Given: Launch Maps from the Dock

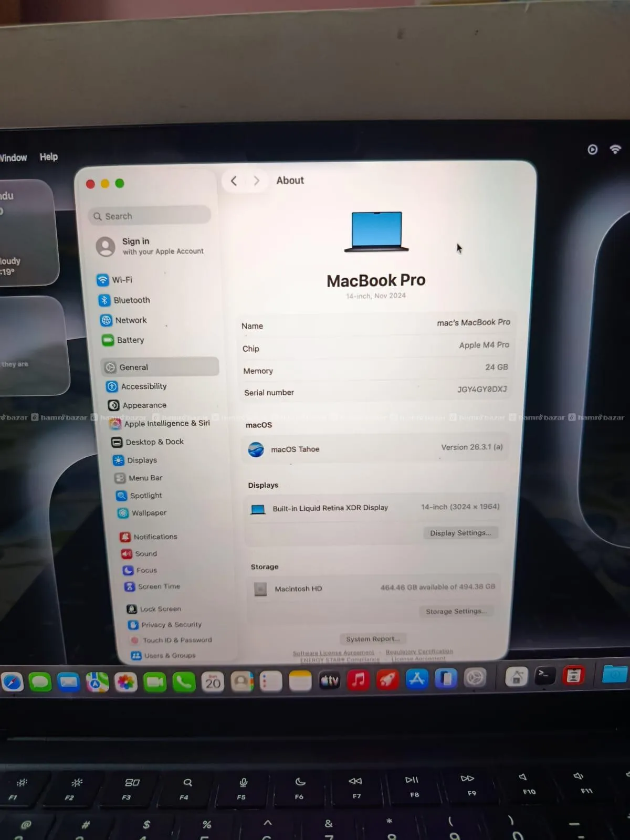Looking at the screenshot, I should 97,682.
